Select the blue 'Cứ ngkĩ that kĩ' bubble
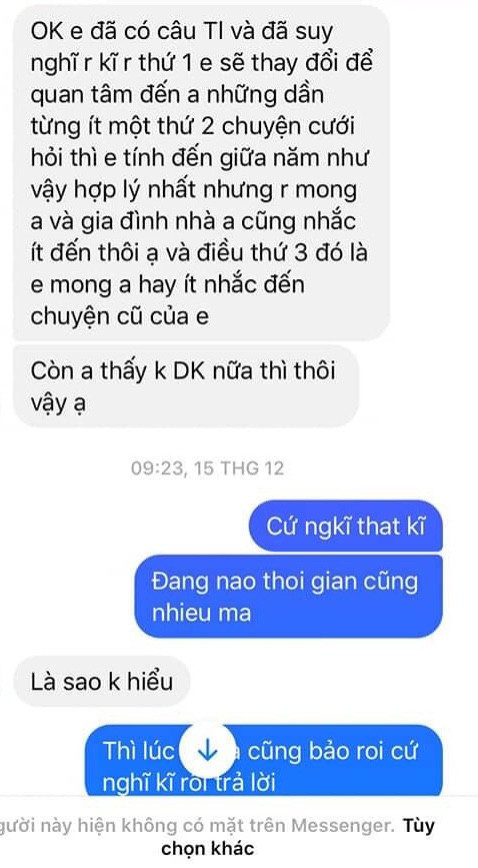Image resolution: width=478 pixels, height=868 pixels. pyautogui.click(x=346, y=526)
